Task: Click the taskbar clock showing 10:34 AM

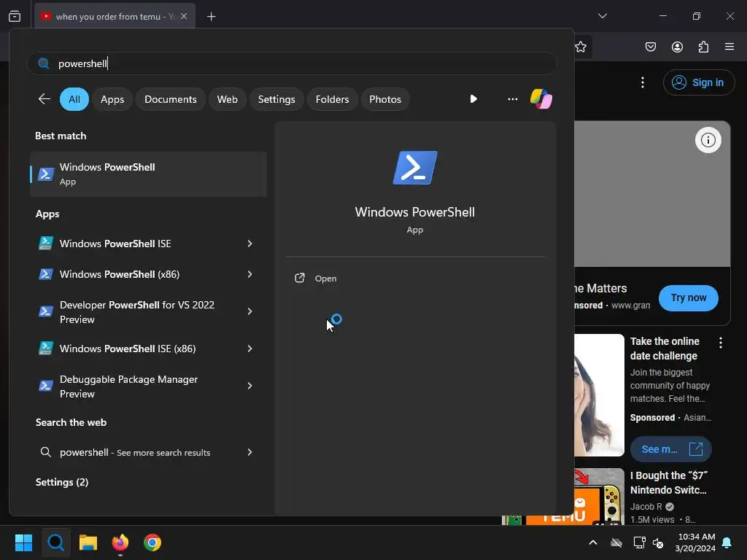Action: [x=695, y=542]
